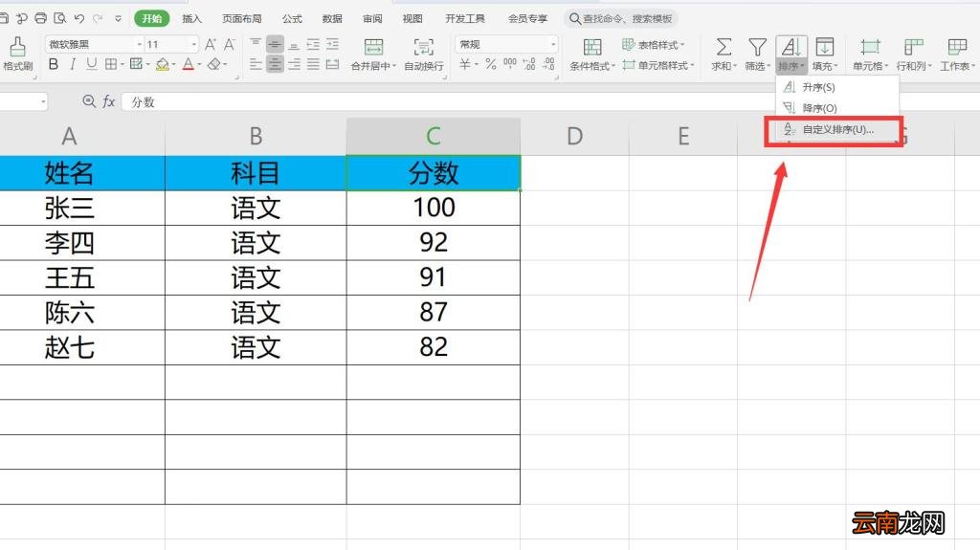Click the distributed alignment icon
This screenshot has height=550, width=980.
click(332, 64)
